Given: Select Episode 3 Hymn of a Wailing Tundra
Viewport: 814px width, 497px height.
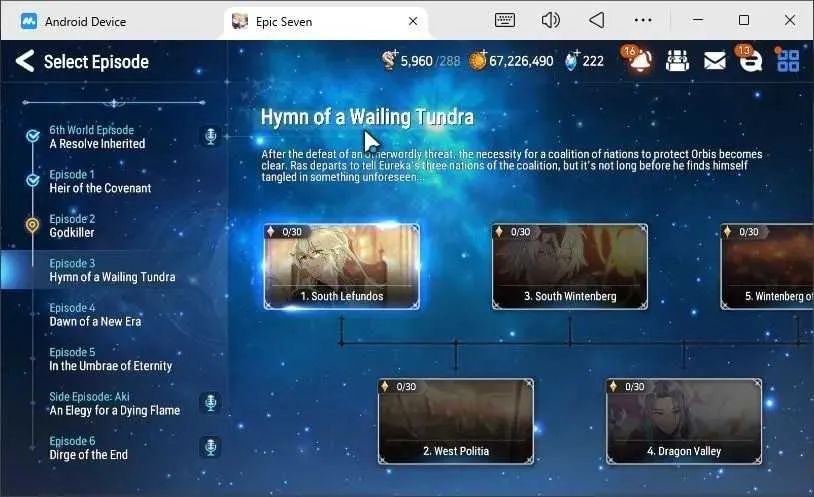Looking at the screenshot, I should coord(113,270).
